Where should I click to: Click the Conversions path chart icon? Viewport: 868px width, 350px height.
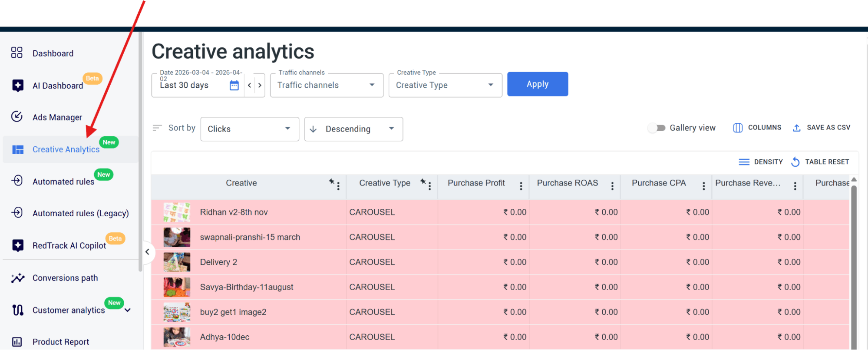pos(18,278)
